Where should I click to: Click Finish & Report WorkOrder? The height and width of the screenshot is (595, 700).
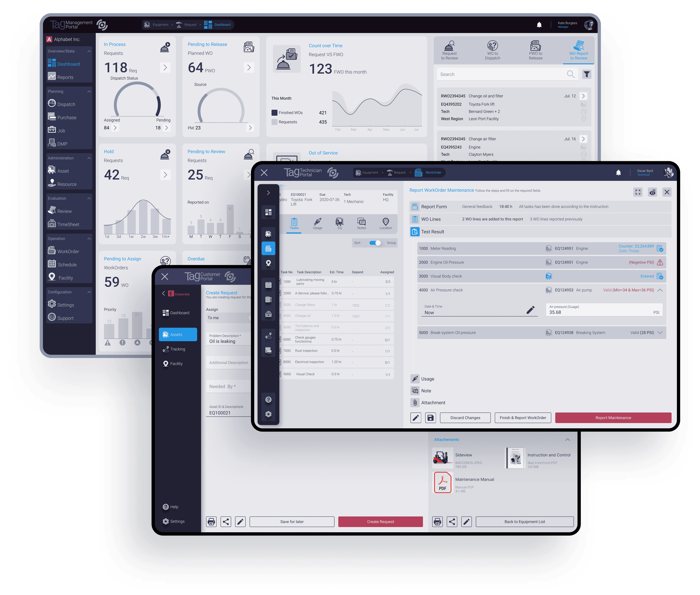[x=523, y=418]
